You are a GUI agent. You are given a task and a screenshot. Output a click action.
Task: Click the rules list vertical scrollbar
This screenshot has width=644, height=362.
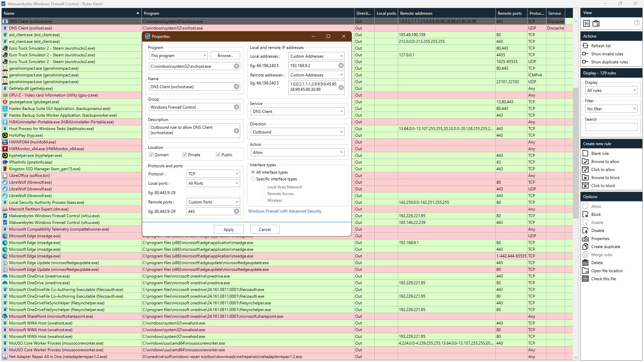pyautogui.click(x=576, y=189)
